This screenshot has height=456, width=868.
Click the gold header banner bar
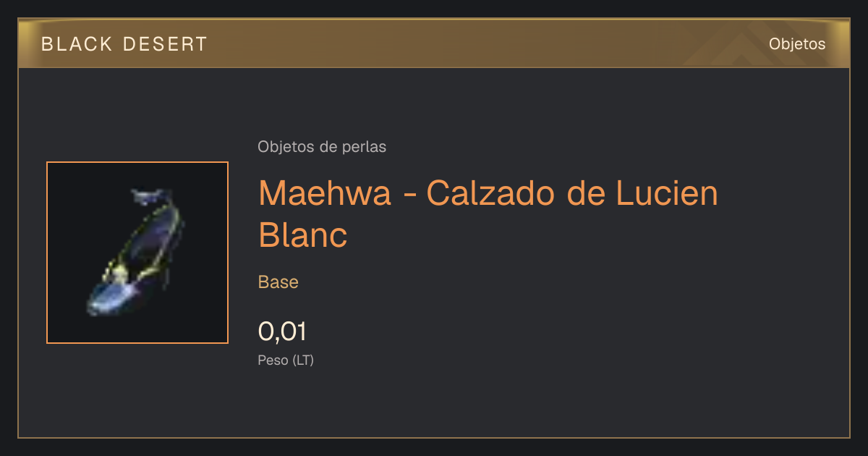[434, 44]
